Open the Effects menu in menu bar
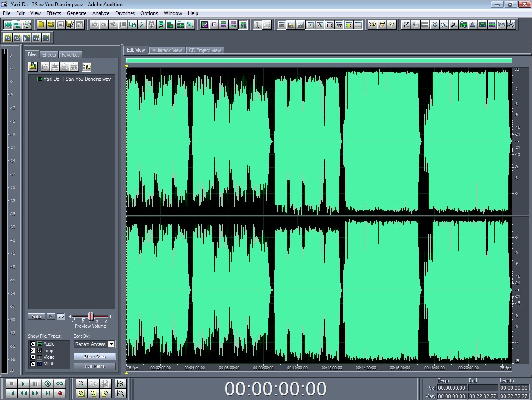The height and width of the screenshot is (400, 532). coord(54,13)
